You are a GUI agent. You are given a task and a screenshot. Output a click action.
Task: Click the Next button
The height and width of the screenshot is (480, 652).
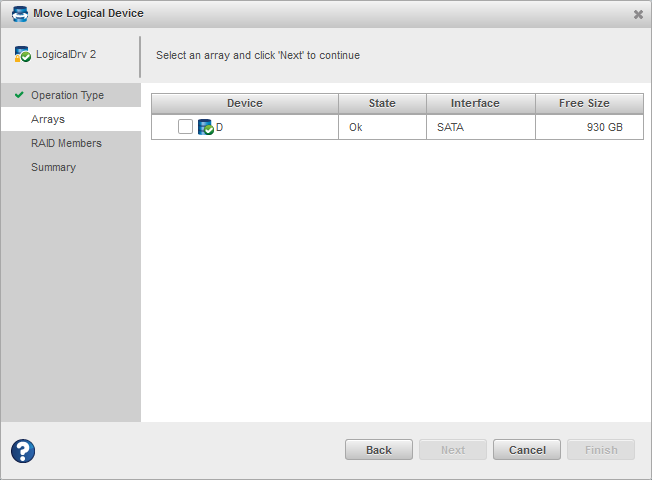point(453,450)
